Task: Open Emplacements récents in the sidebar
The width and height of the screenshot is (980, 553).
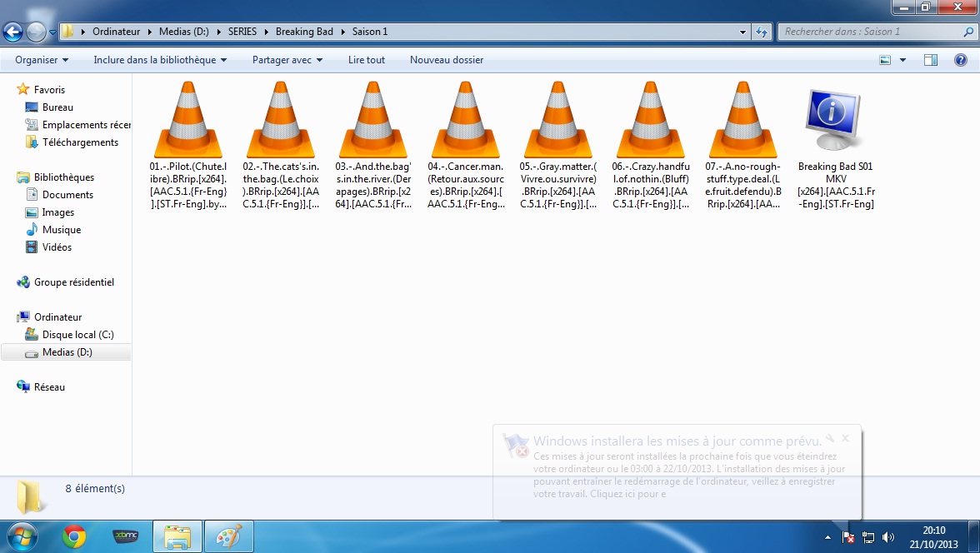Action: click(87, 124)
